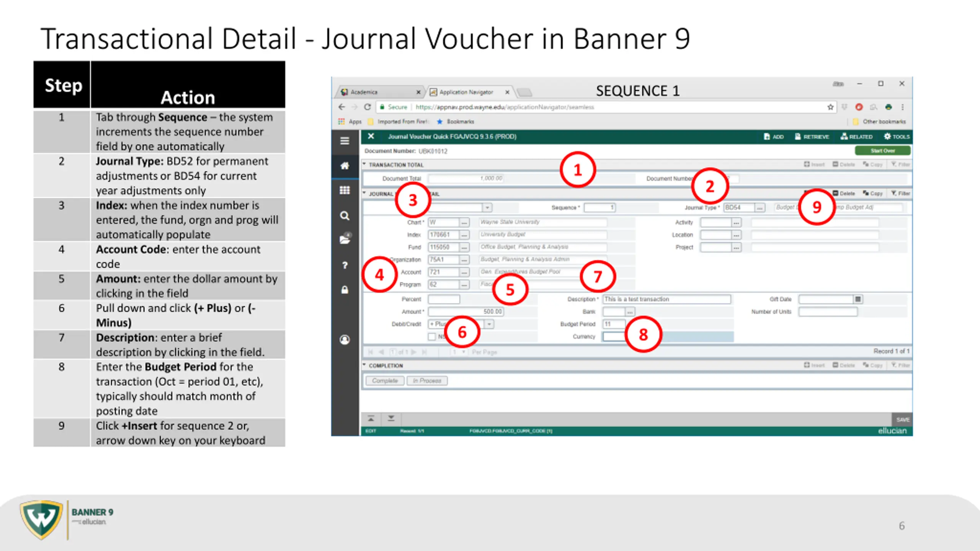The height and width of the screenshot is (551, 980).
Task: Open lookup button beside Project field
Action: 736,247
